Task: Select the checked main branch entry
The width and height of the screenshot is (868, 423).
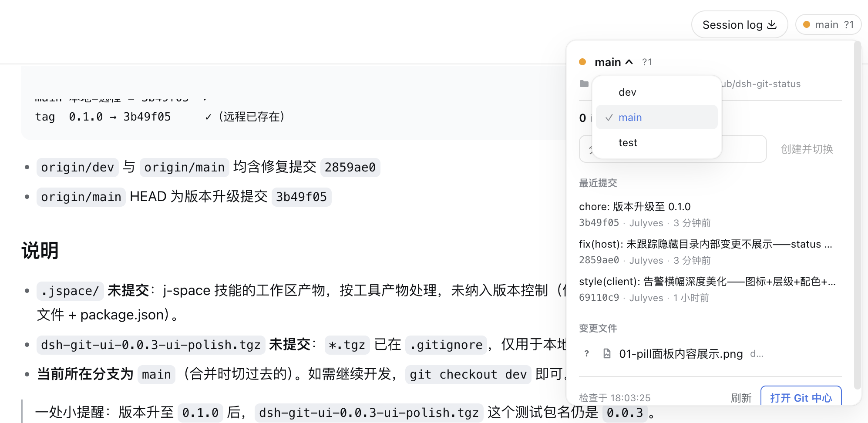Action: tap(656, 117)
